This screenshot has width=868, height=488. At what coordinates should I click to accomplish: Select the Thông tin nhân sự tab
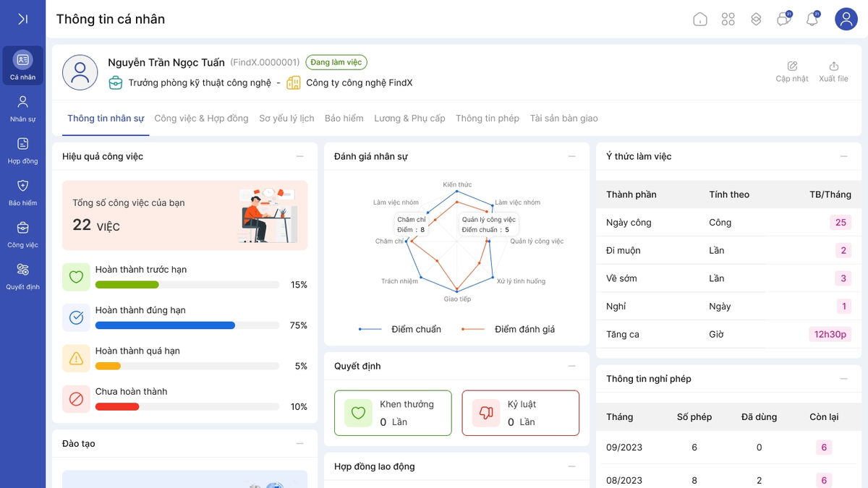(x=106, y=119)
